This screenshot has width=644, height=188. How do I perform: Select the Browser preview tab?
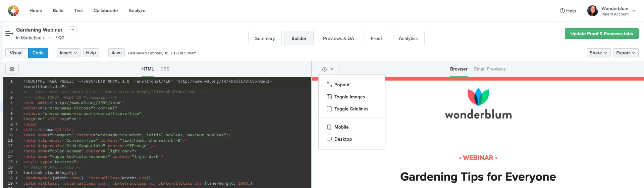459,69
